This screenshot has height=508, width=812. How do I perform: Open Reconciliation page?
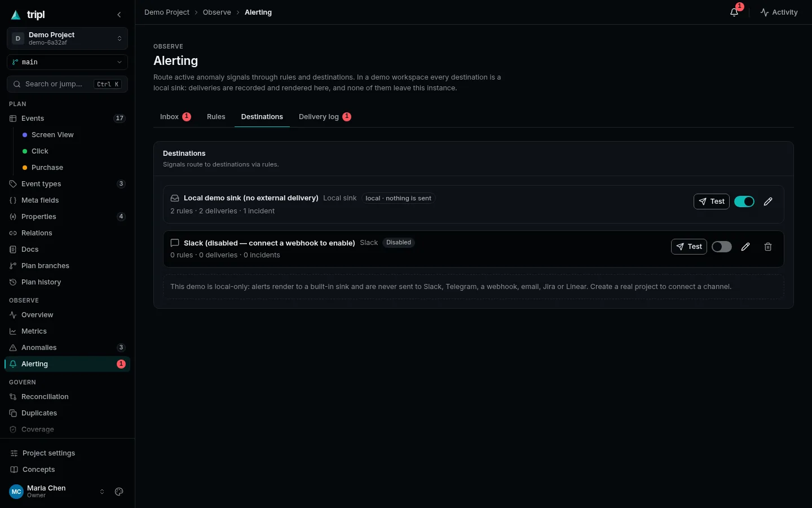[67, 397]
